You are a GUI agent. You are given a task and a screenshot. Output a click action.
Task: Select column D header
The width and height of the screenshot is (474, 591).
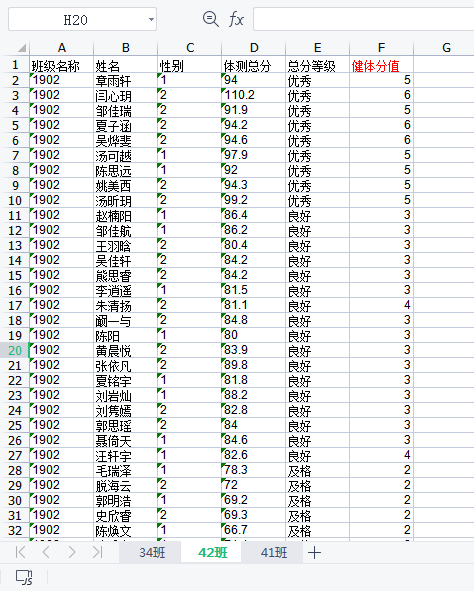254,48
